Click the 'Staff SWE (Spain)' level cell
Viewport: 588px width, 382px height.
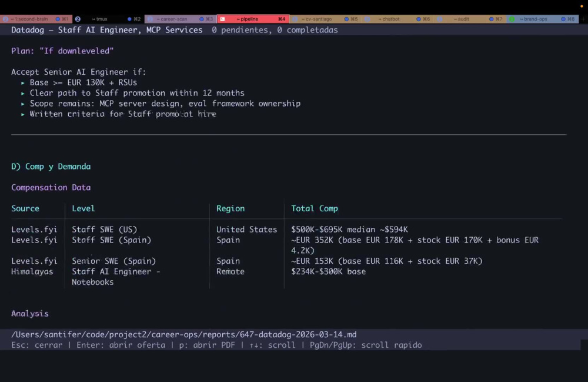(111, 240)
